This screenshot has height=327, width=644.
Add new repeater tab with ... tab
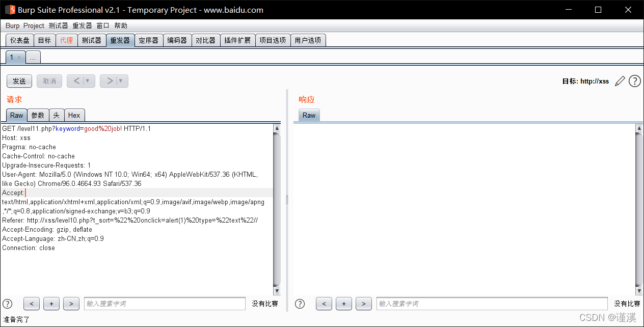(x=33, y=58)
